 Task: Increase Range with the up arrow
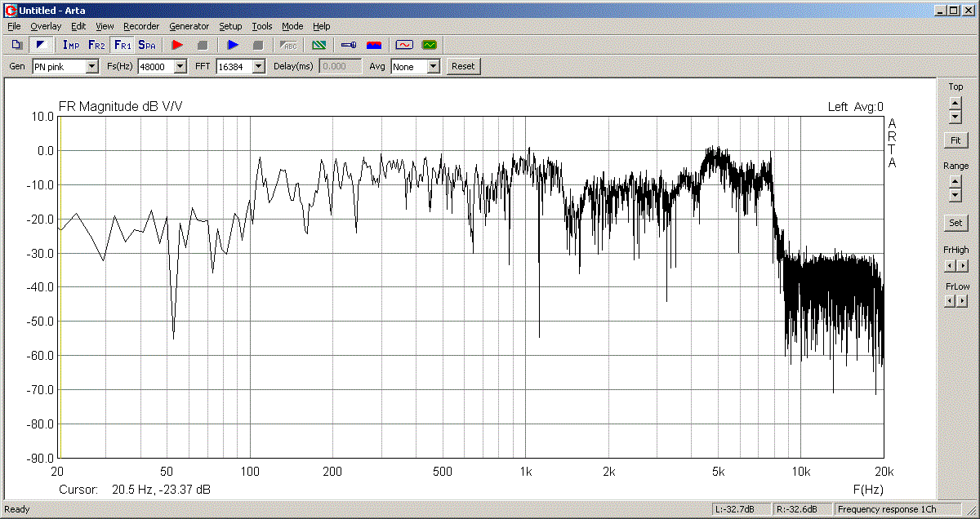coord(955,181)
